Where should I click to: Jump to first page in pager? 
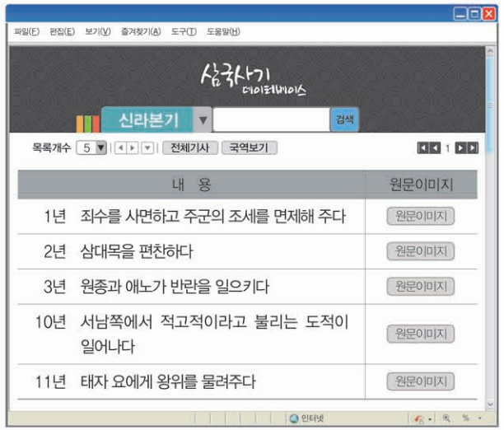click(x=422, y=148)
